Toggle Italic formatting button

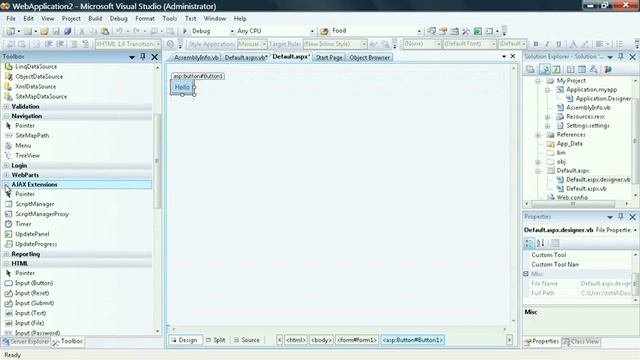point(547,44)
